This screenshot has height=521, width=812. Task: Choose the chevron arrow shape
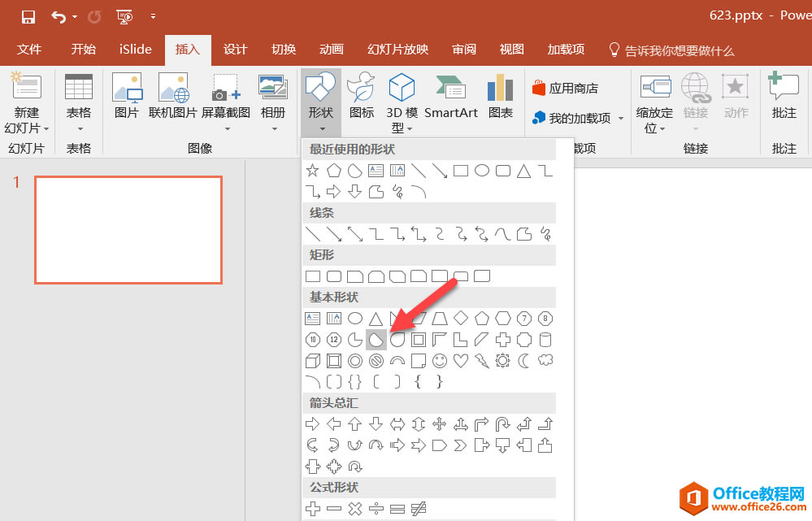461,445
